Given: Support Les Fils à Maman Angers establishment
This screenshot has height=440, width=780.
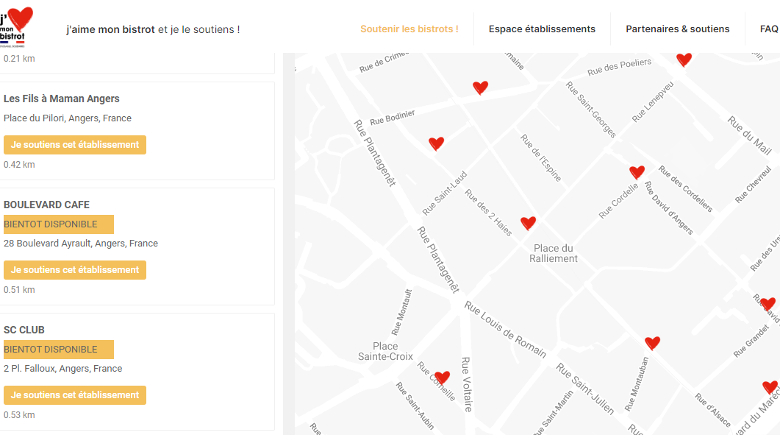Looking at the screenshot, I should 75,145.
